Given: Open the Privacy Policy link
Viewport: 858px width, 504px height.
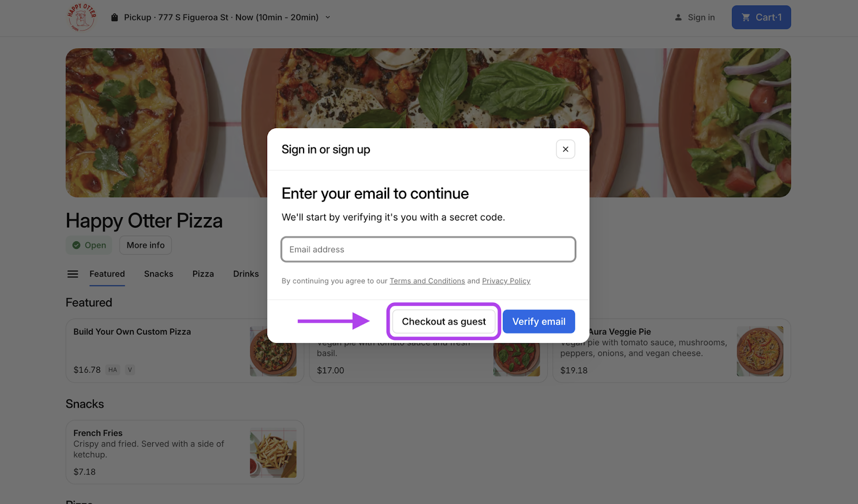Looking at the screenshot, I should [506, 281].
